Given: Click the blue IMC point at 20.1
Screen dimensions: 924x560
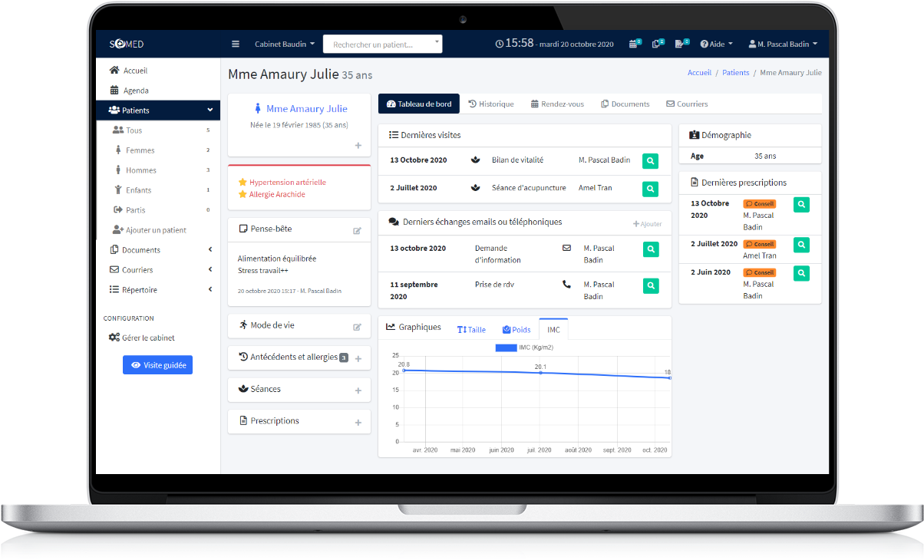Looking at the screenshot, I should click(x=540, y=373).
